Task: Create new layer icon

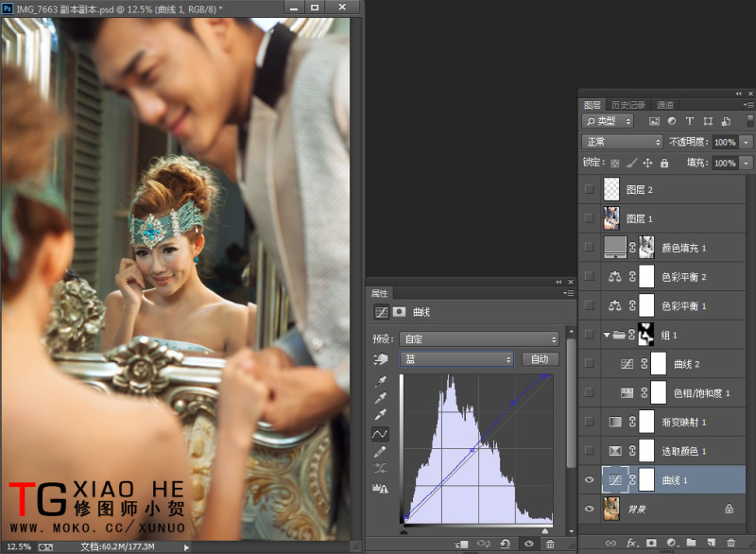Action: click(x=712, y=543)
